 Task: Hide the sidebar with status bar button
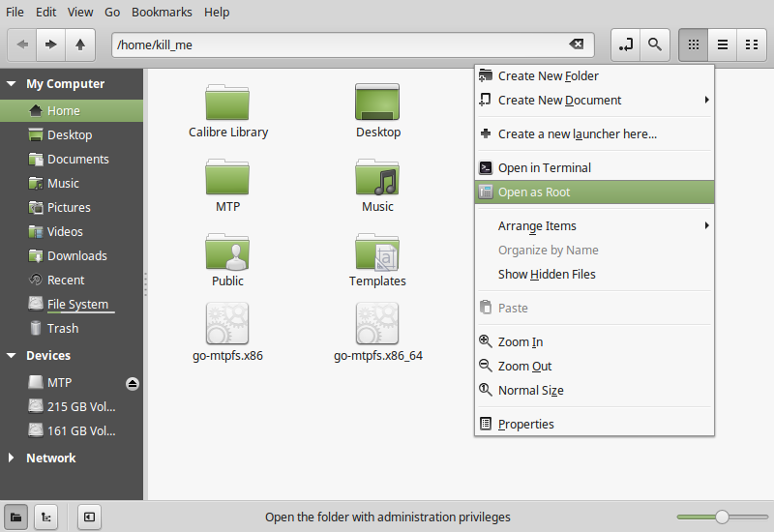click(89, 517)
